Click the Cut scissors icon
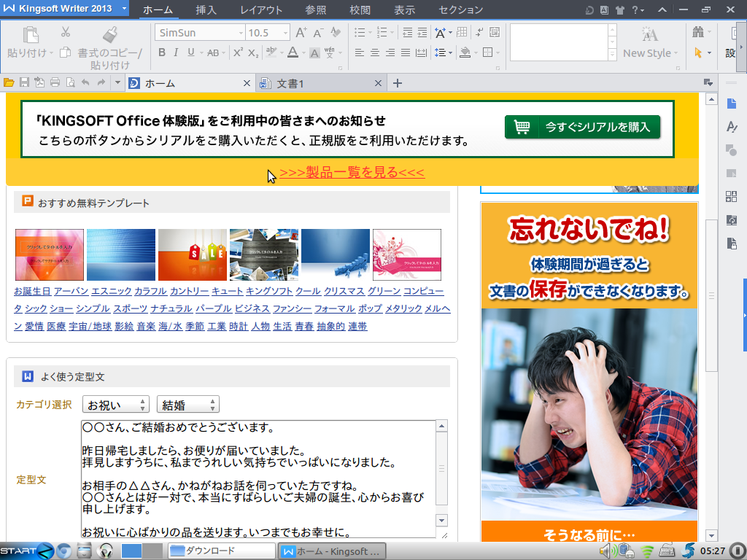 (x=65, y=31)
